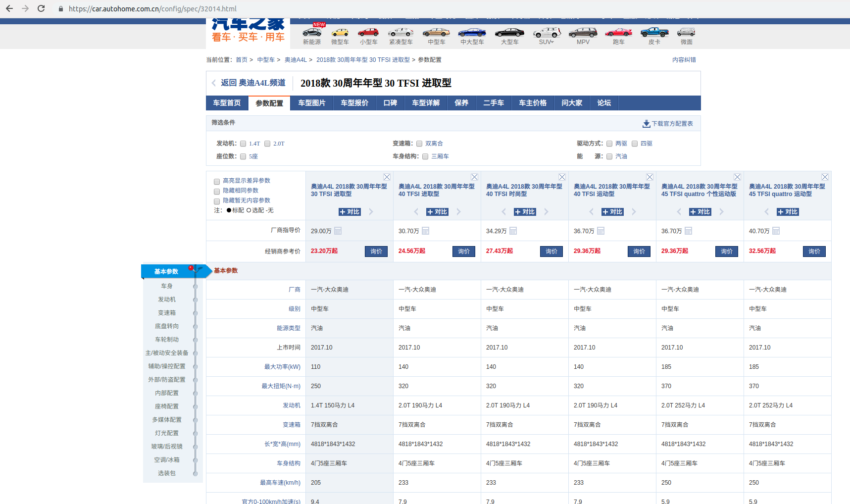
Task: Move the 40 TFSI 运动型 column right
Action: 634,212
